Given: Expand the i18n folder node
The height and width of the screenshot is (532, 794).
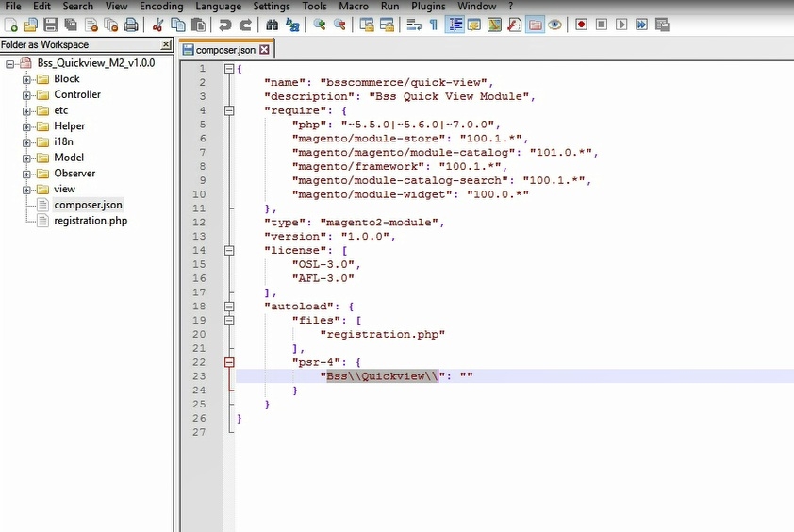Looking at the screenshot, I should pyautogui.click(x=26, y=142).
